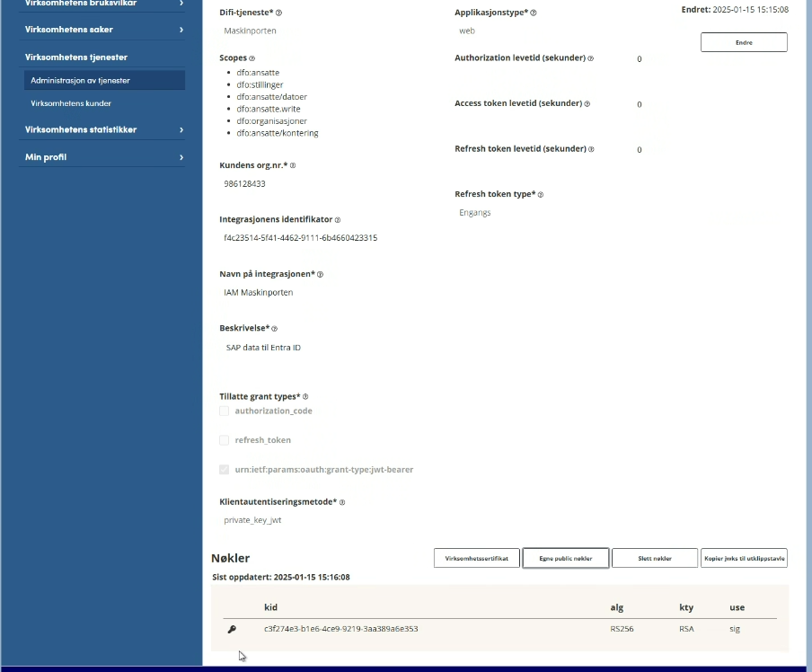The image size is (812, 672).
Task: Expand Virksomhetens saker menu chevron
Action: (x=181, y=30)
